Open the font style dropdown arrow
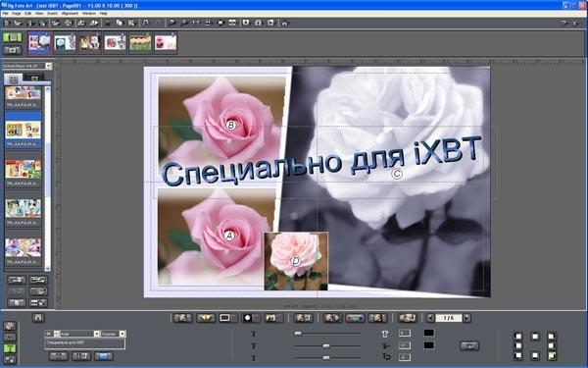Viewport: 588px width, 368px height. click(122, 334)
